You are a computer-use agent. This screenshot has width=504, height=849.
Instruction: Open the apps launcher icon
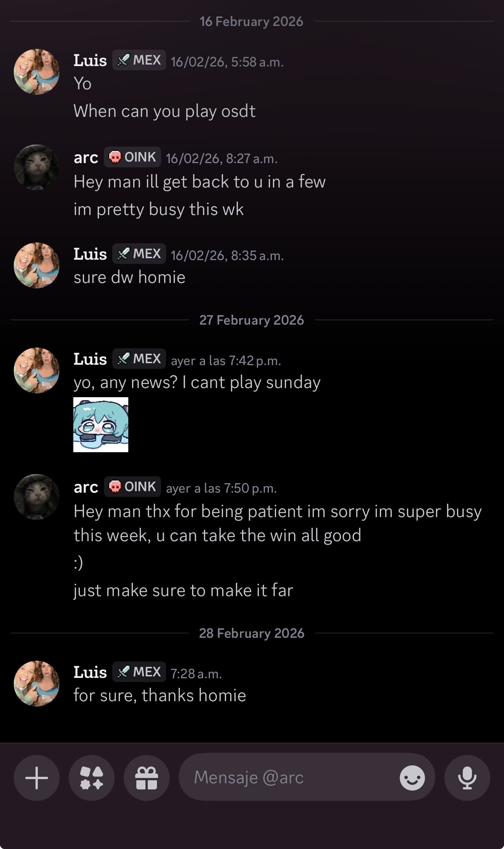[92, 778]
